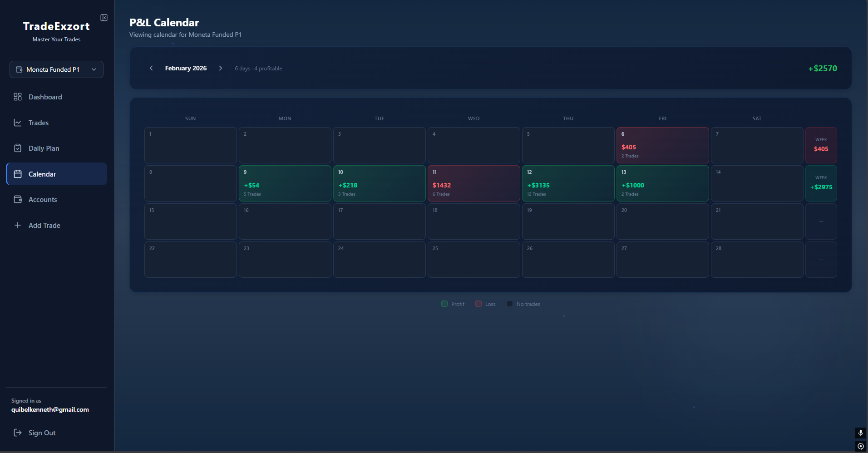Screen dimensions: 868x453
Task: Click the microphone icon in bottom corner
Action: (x=860, y=433)
